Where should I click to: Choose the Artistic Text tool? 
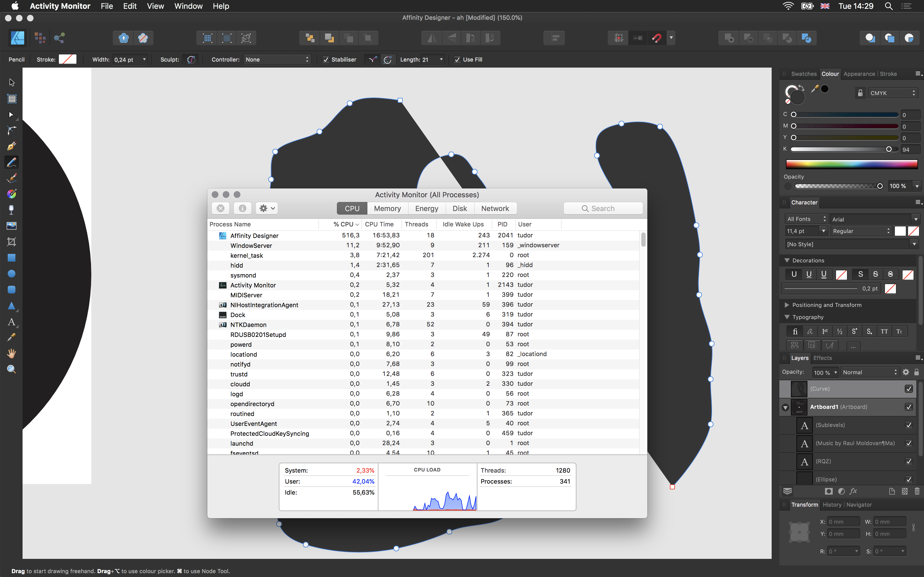12,322
